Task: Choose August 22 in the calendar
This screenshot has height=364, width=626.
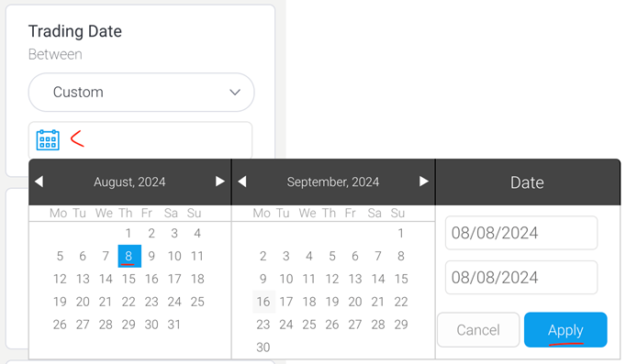Action: [x=129, y=302]
